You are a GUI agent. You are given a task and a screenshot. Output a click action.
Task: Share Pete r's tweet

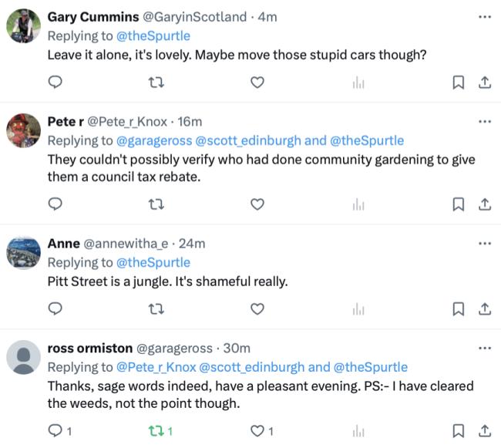point(485,204)
